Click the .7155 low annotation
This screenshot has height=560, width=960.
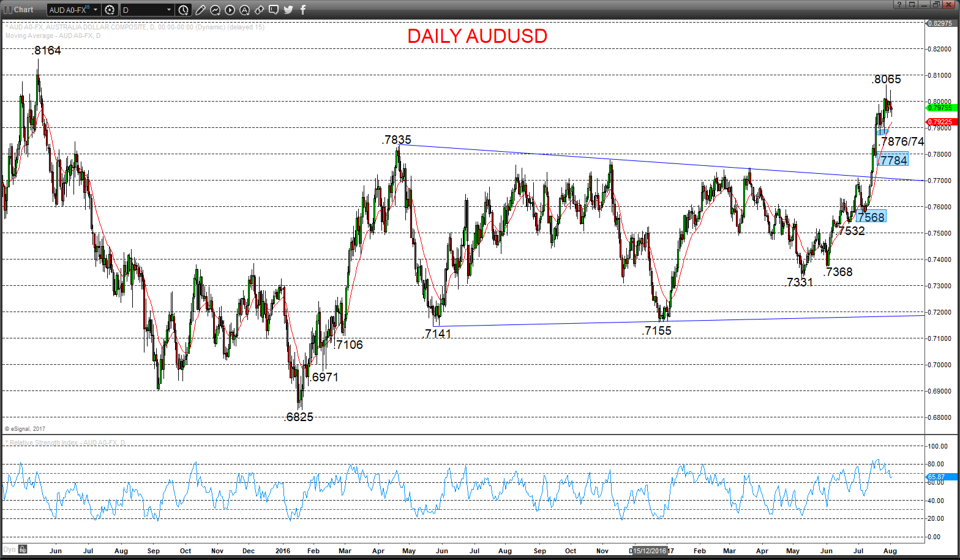[657, 331]
